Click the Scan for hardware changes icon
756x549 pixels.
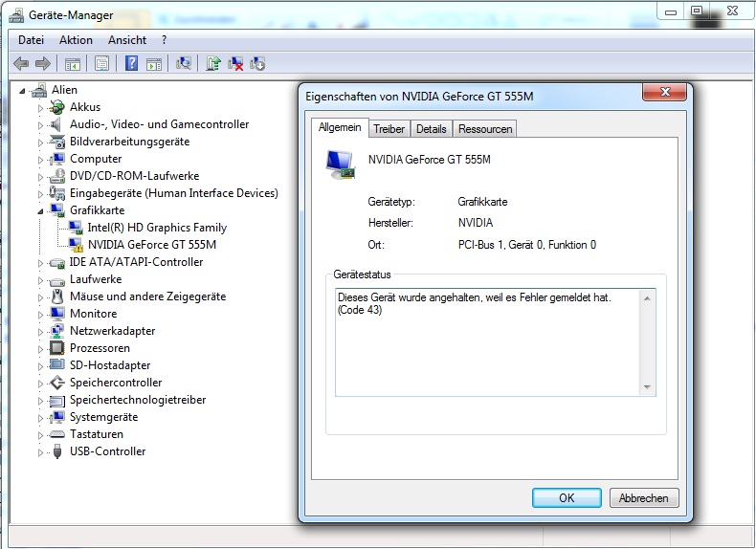tap(184, 64)
